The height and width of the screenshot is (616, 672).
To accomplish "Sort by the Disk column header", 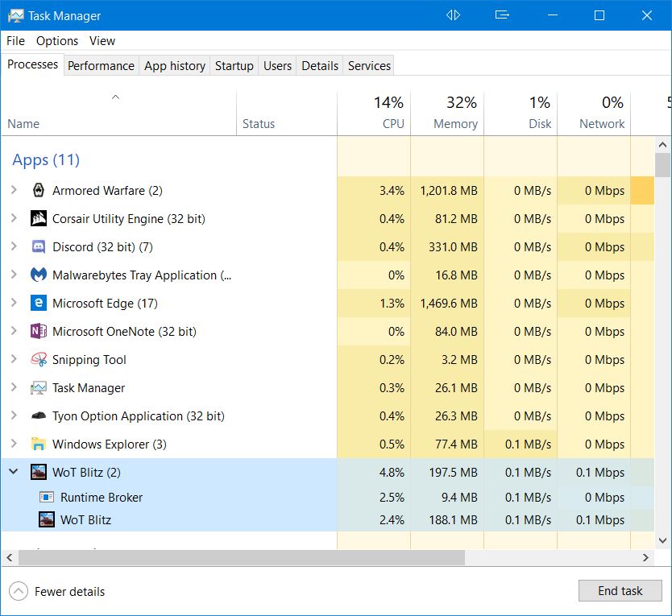I will [521, 114].
